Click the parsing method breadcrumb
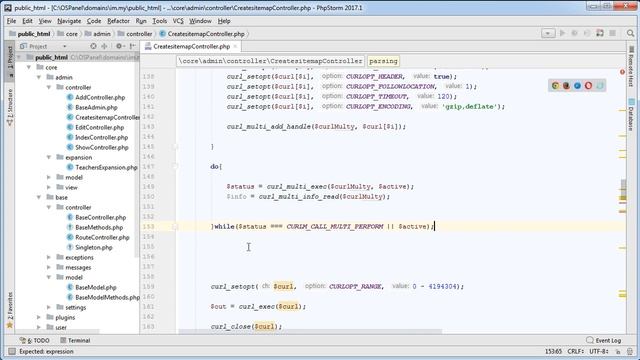Image resolution: width=640 pixels, height=360 pixels. (383, 61)
